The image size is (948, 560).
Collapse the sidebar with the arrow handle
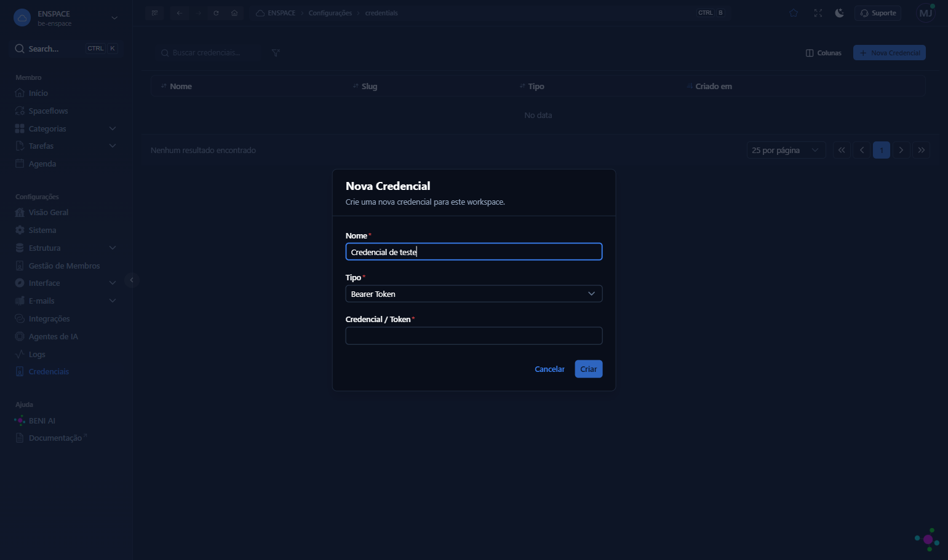tap(131, 280)
